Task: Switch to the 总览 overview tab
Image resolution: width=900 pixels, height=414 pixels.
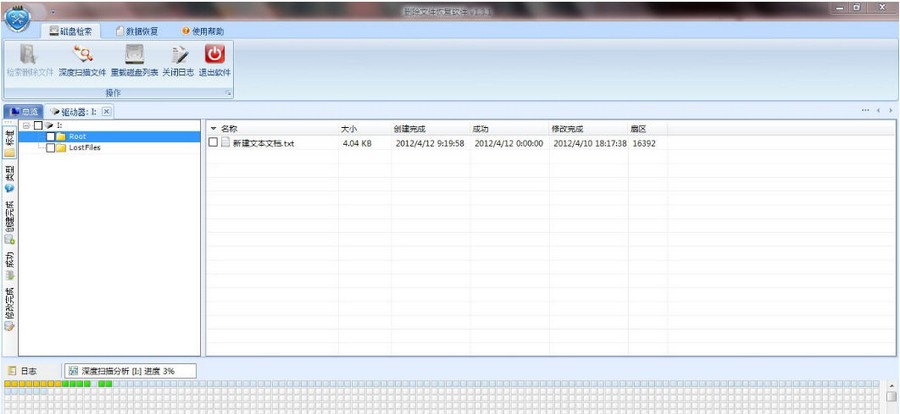Action: (24, 111)
